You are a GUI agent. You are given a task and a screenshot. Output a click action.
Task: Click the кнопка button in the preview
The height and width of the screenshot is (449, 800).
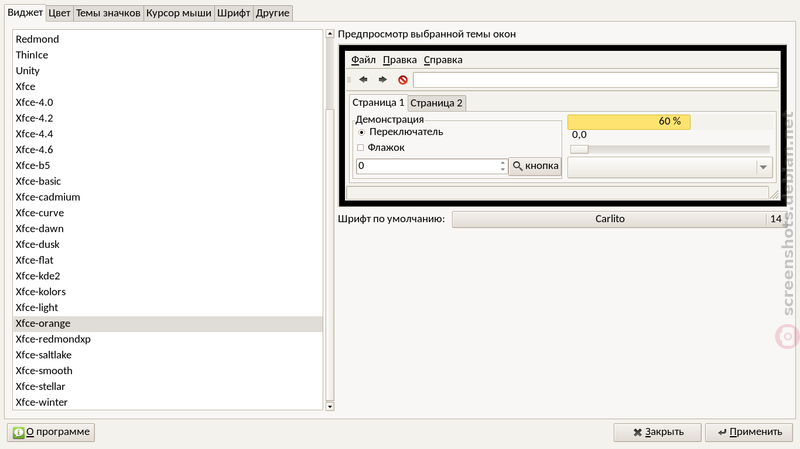pyautogui.click(x=535, y=166)
